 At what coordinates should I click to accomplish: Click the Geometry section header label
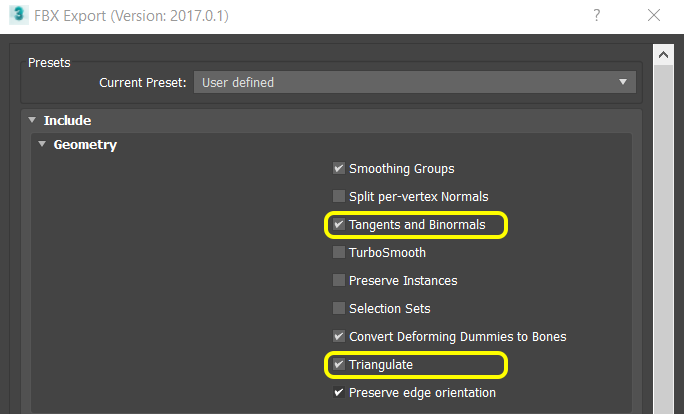[x=85, y=145]
